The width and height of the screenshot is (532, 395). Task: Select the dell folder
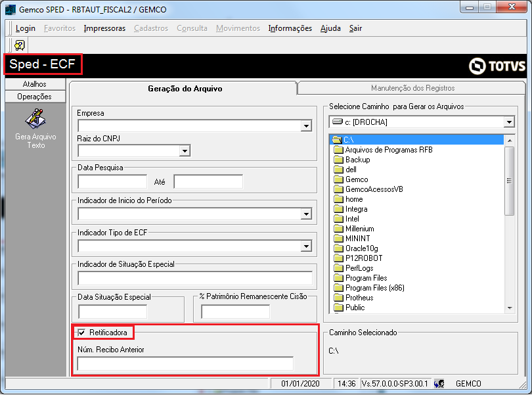[x=345, y=170]
